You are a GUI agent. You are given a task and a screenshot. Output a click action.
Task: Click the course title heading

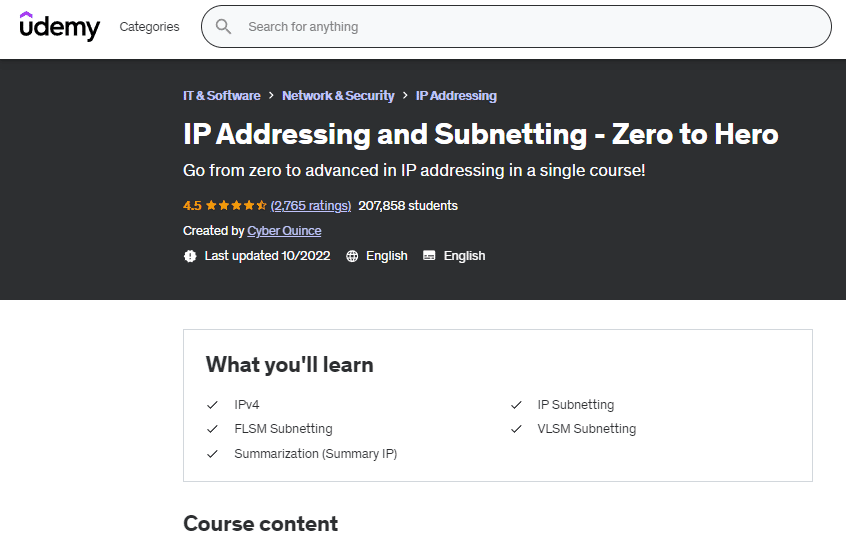481,134
